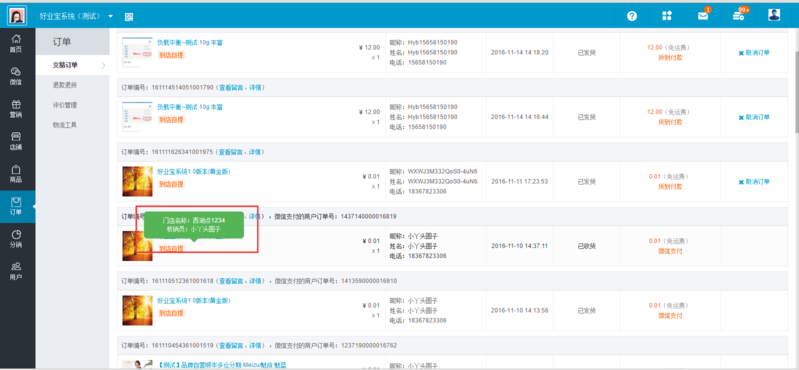Click merchant order number 1413590000016810
The image size is (799, 370).
pos(369,281)
